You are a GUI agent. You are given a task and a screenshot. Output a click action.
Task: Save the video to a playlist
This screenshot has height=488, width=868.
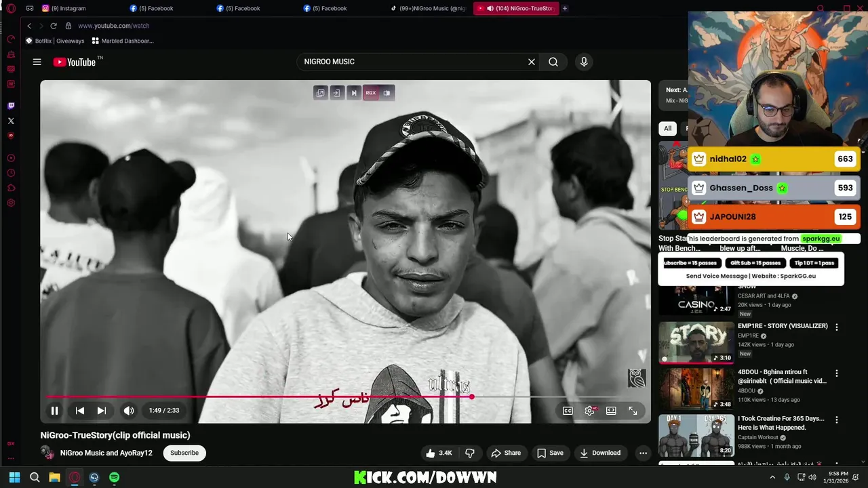pos(550,453)
